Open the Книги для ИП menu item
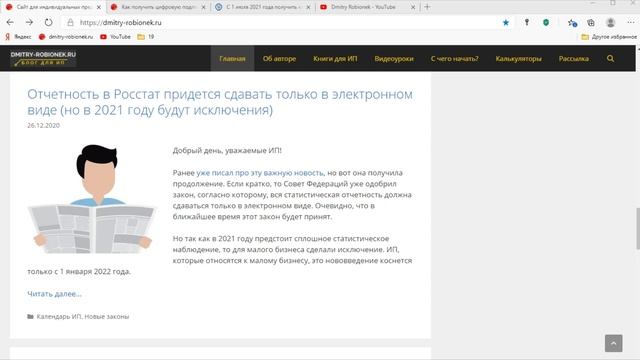Screen dimensions: 640x360 coord(335,58)
